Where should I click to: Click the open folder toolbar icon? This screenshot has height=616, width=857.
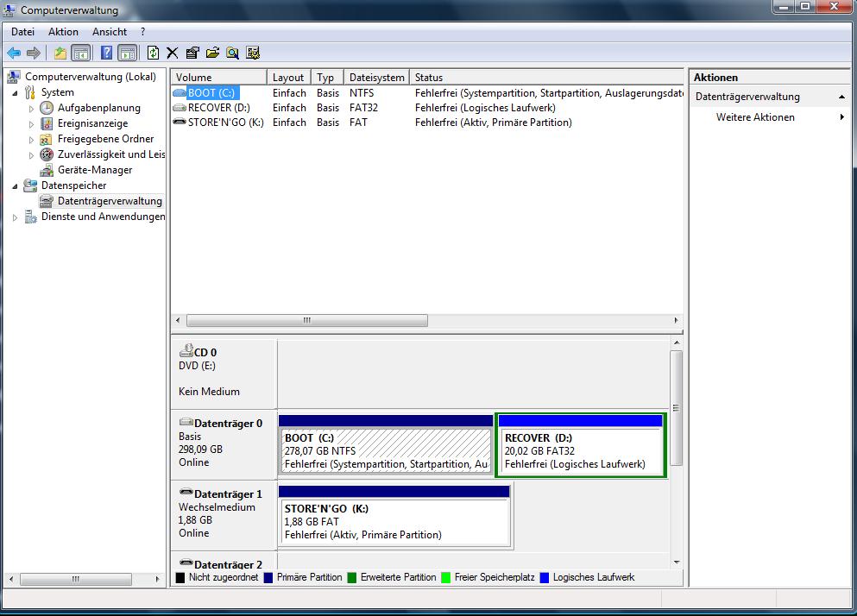[x=212, y=53]
